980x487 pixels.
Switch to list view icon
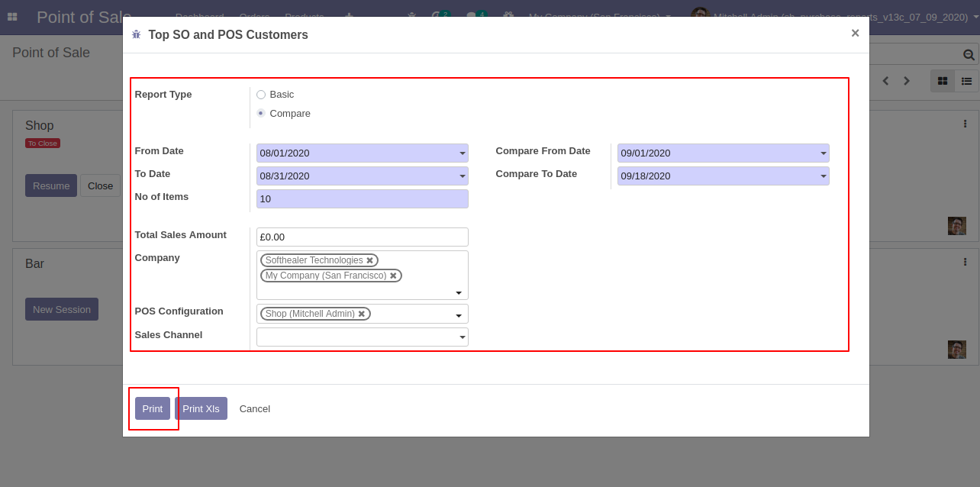[966, 81]
